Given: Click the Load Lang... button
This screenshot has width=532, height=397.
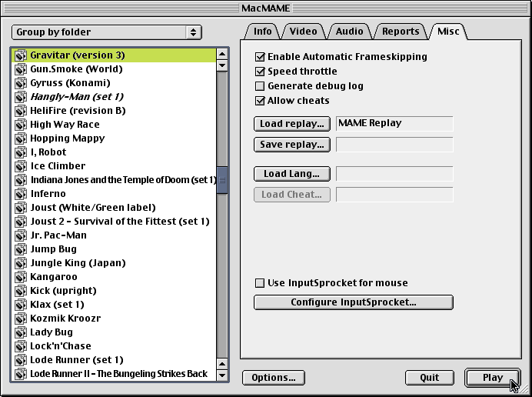Looking at the screenshot, I should click(x=292, y=174).
